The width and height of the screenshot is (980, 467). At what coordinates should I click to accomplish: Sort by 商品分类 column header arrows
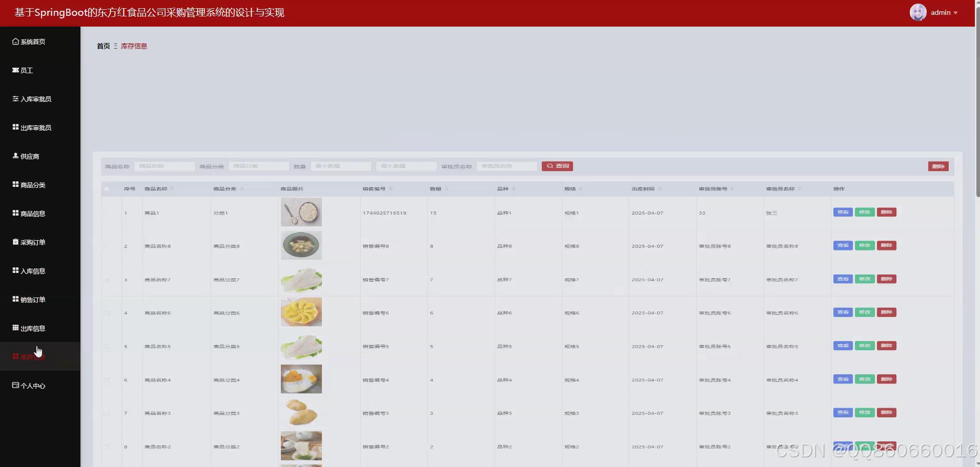pyautogui.click(x=241, y=189)
